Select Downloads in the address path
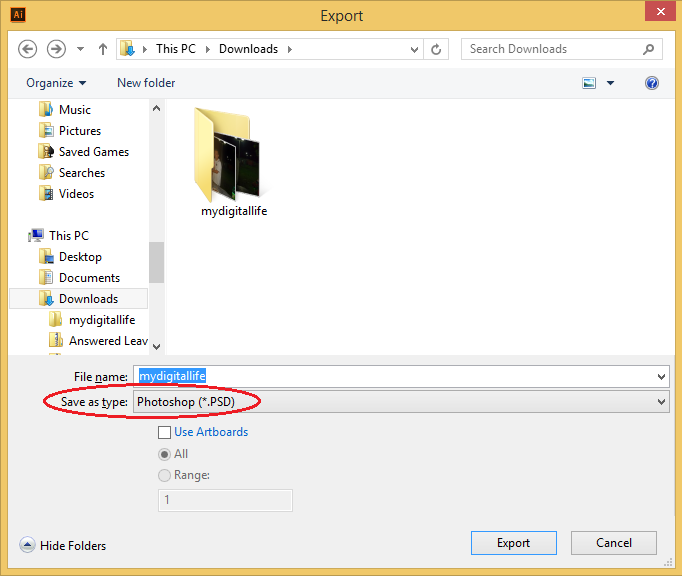Screen dimensions: 682x576 248,49
